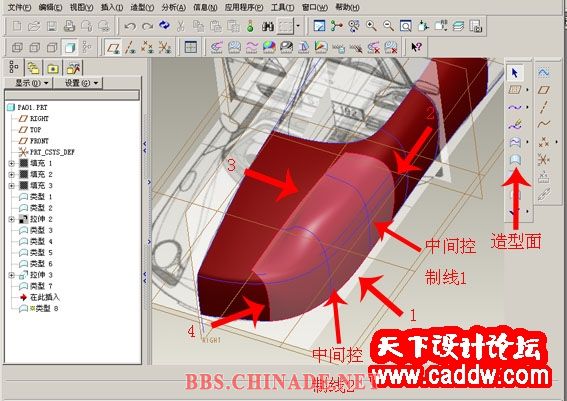Click the model tree search field
Screen dimensions: 567x401
click(x=72, y=95)
